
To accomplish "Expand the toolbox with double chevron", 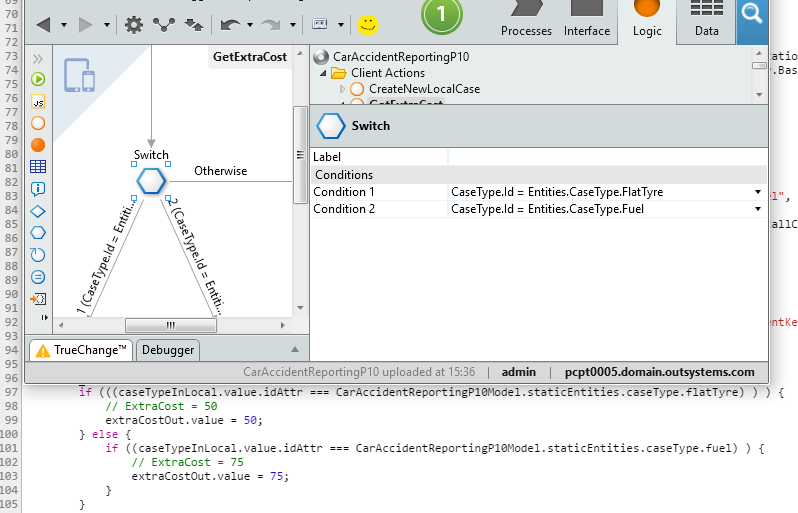I will [38, 59].
